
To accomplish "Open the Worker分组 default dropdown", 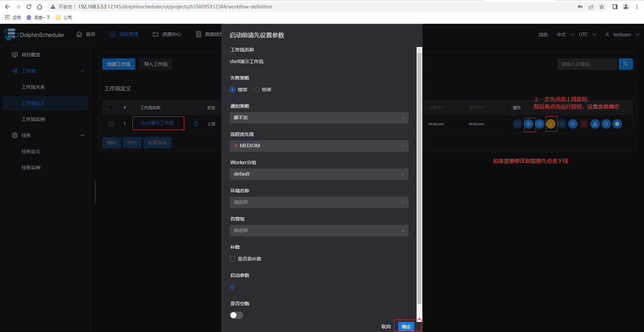I will click(319, 174).
